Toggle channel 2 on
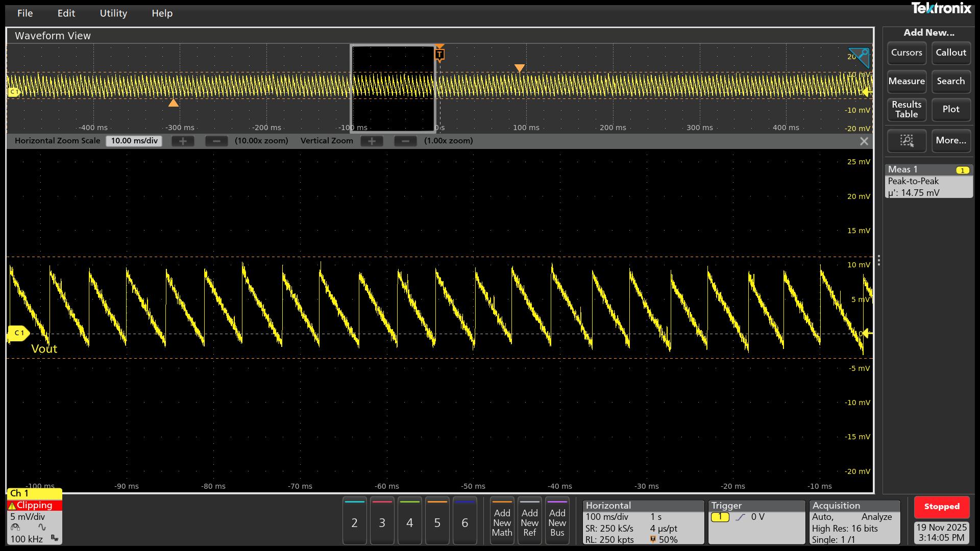The width and height of the screenshot is (980, 551). pyautogui.click(x=355, y=521)
